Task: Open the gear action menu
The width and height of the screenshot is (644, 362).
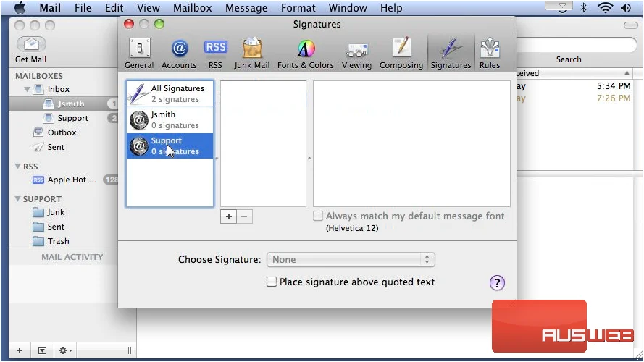Action: point(65,350)
